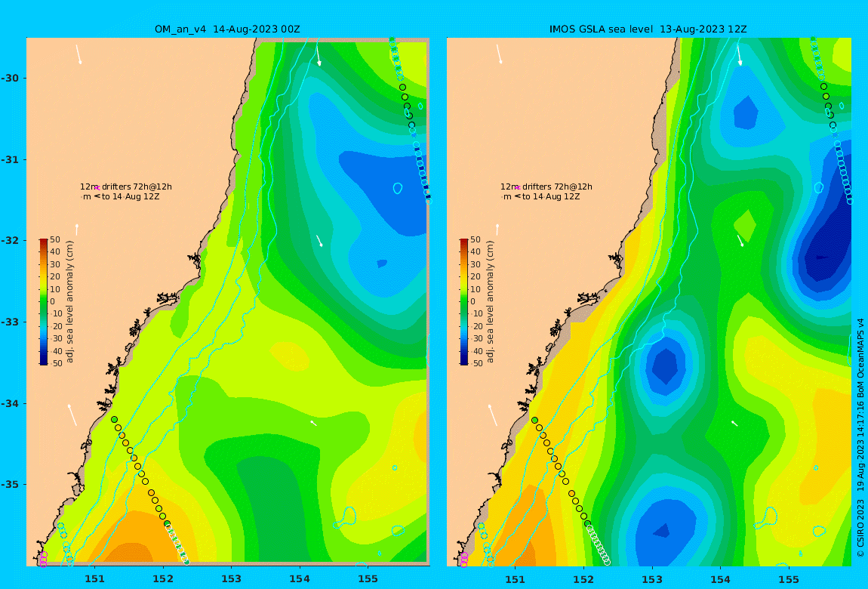The width and height of the screenshot is (868, 589).
Task: Click the 0 tick label on OM_an_v4 color scale
Action: [53, 302]
